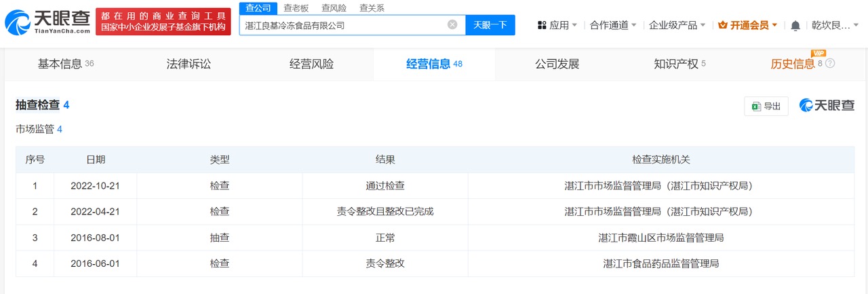The image size is (868, 294).
Task: Click the grid icon beside 应用
Action: click(542, 25)
